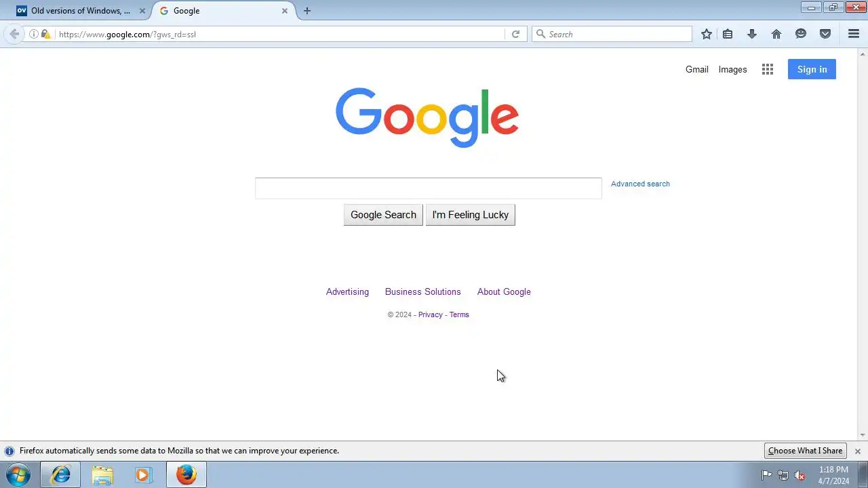Open the Google apps grid icon
Viewport: 868px width, 488px height.
point(768,69)
